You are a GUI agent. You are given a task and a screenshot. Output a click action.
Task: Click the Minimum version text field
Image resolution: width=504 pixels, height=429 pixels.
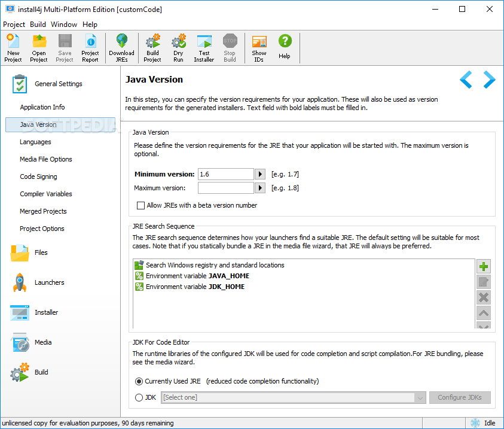click(226, 174)
